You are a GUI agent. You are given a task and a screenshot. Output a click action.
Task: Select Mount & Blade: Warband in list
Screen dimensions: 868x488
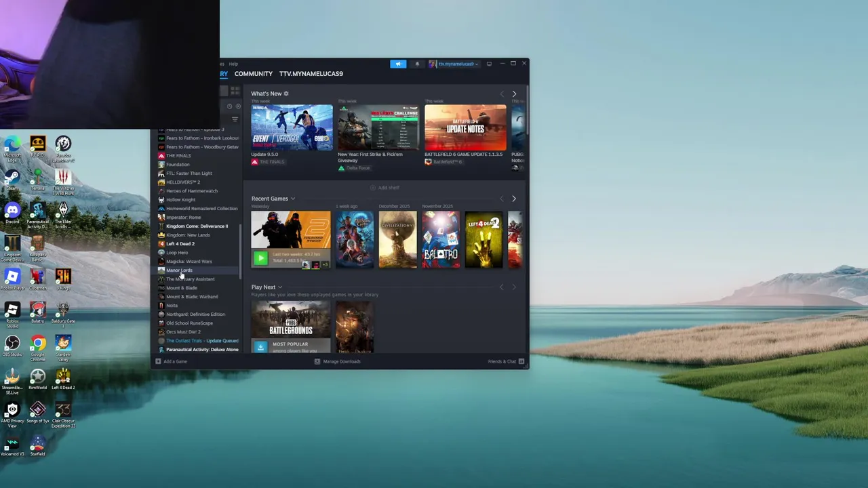(x=199, y=297)
